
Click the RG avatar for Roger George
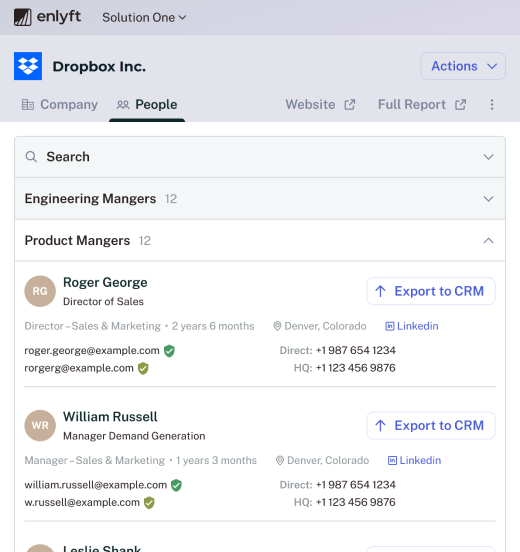tap(40, 291)
